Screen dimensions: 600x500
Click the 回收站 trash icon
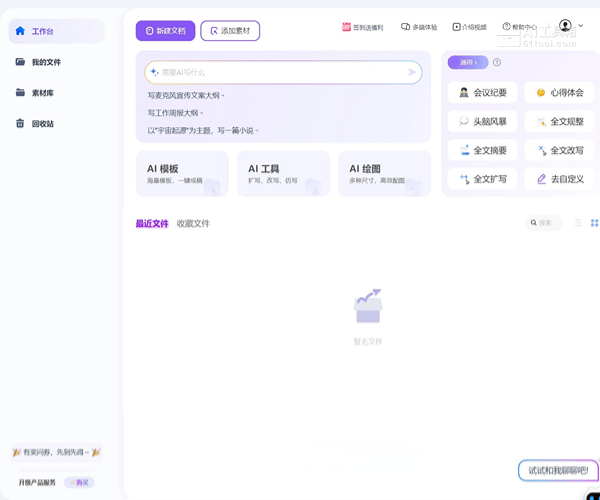pos(21,124)
